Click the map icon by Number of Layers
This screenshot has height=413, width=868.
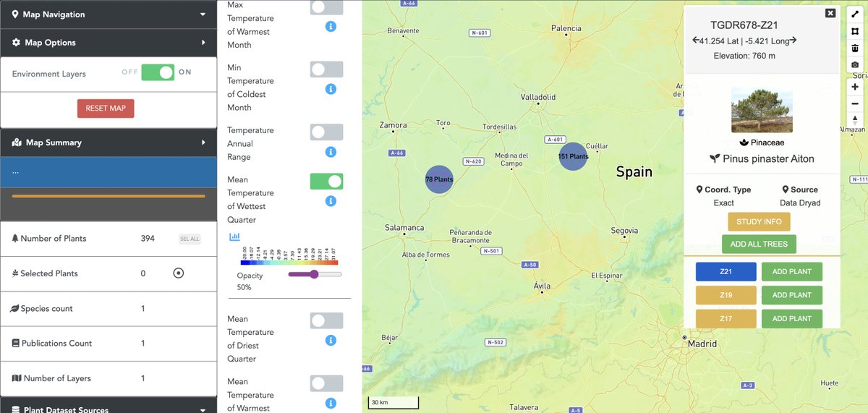(x=17, y=378)
